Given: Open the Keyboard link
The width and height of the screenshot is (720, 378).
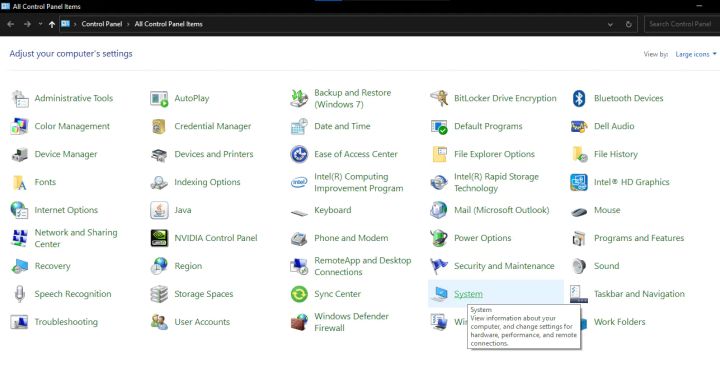Looking at the screenshot, I should [332, 210].
